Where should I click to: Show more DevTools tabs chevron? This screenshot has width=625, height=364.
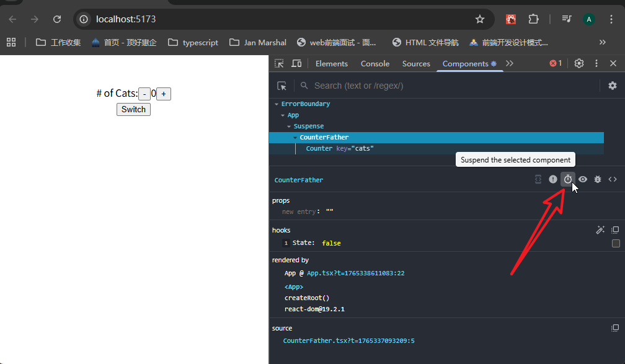510,63
